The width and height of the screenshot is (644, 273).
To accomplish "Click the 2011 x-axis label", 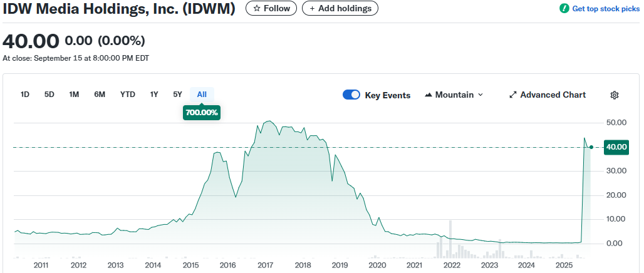I will pyautogui.click(x=41, y=265).
